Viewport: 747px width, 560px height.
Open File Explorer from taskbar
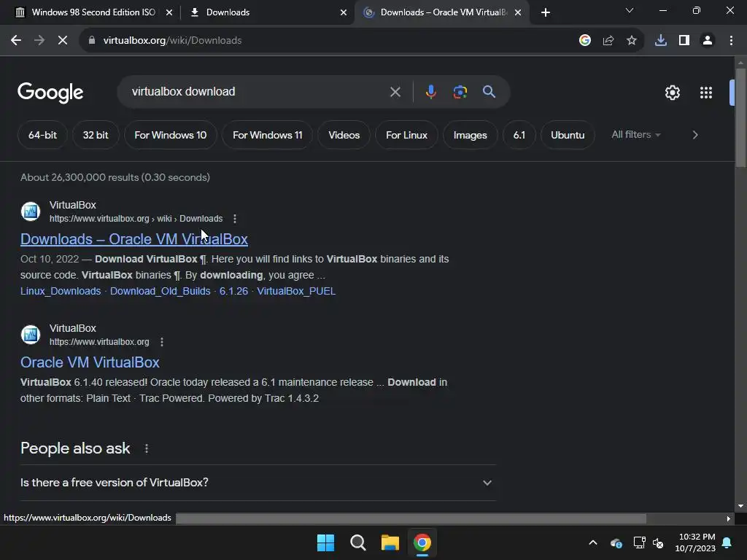[390, 542]
